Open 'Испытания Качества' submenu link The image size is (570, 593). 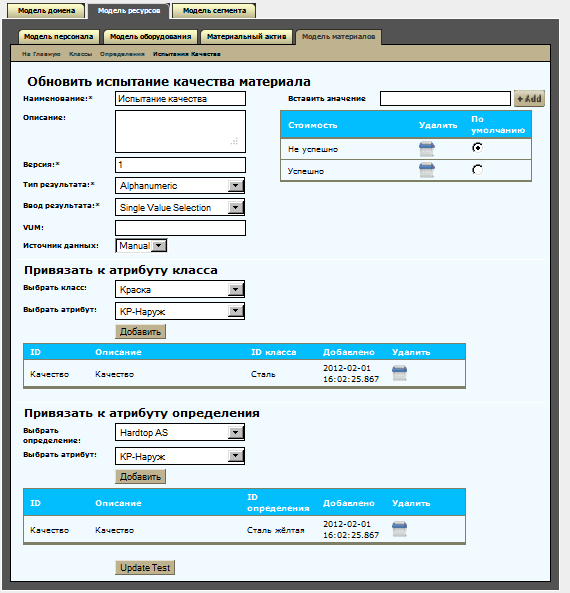point(186,54)
